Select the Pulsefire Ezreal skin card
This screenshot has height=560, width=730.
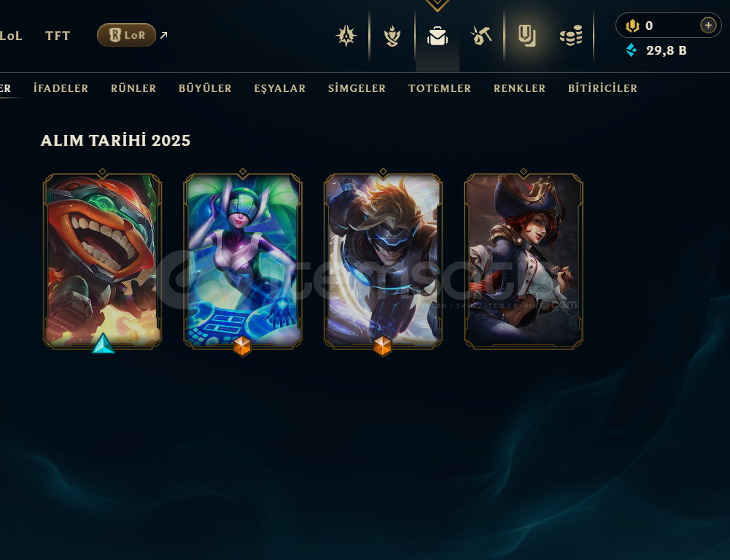[x=383, y=261]
